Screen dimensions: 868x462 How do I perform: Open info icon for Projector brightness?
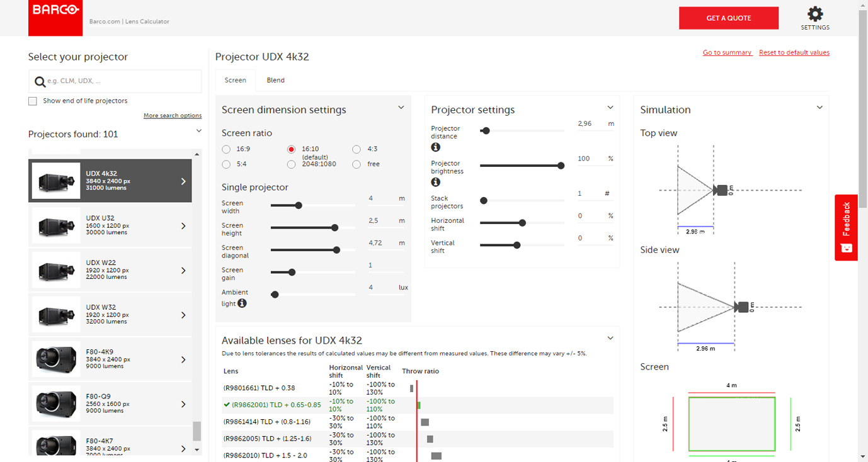click(435, 182)
